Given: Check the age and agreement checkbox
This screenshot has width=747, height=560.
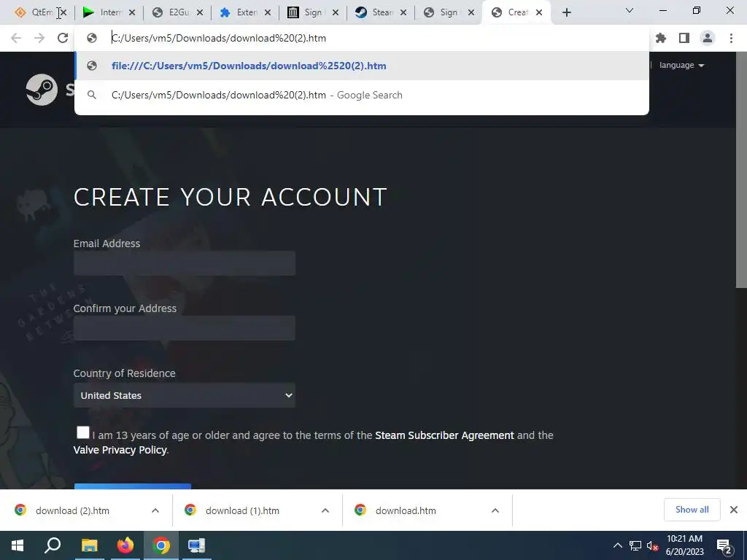Looking at the screenshot, I should tap(83, 432).
